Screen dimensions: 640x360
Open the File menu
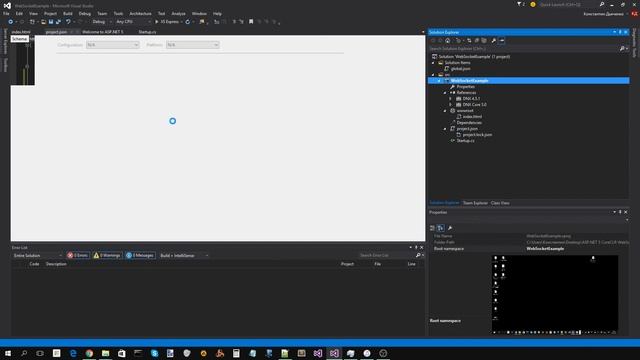coord(6,13)
